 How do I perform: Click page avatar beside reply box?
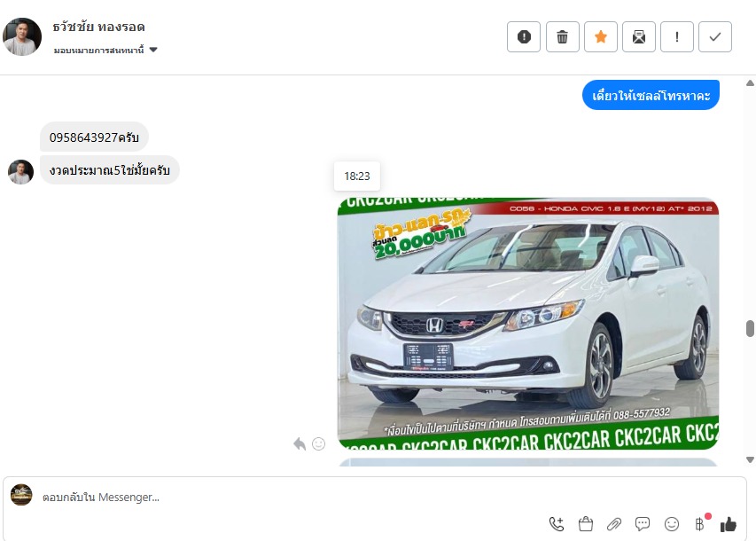21,495
